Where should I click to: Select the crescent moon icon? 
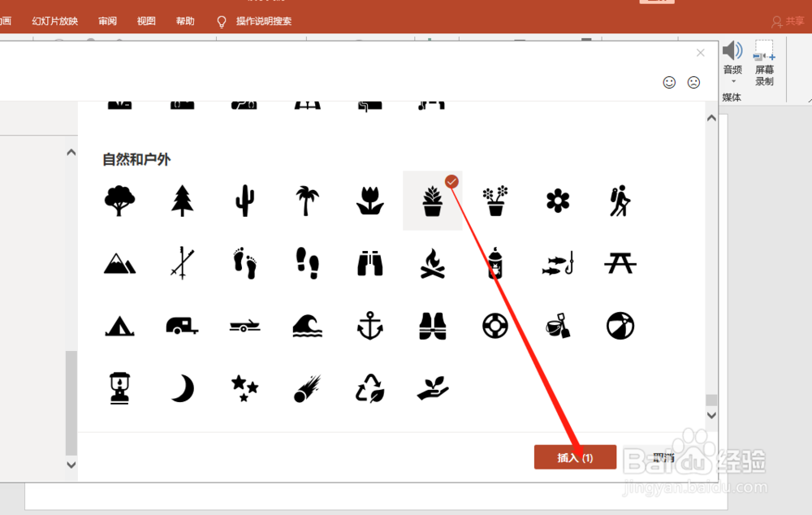tap(182, 388)
